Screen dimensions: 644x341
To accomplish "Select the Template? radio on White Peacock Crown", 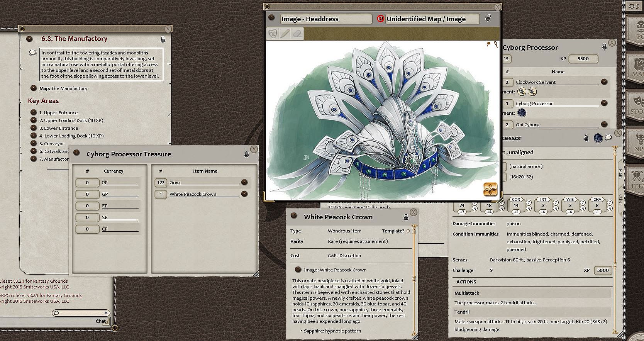I will (408, 231).
